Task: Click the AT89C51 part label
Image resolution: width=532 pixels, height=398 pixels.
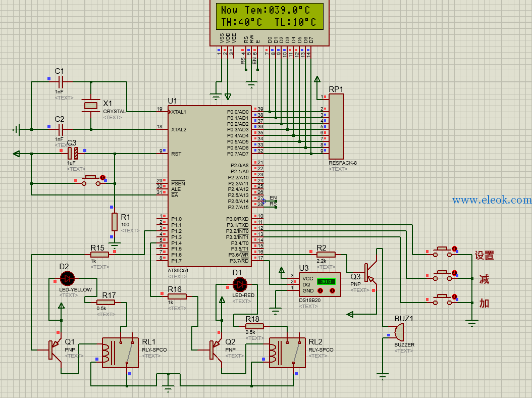Action: tap(178, 271)
